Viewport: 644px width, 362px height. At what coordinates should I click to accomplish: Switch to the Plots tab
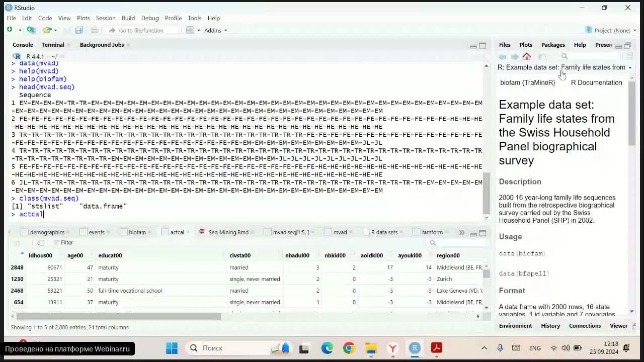[526, 45]
